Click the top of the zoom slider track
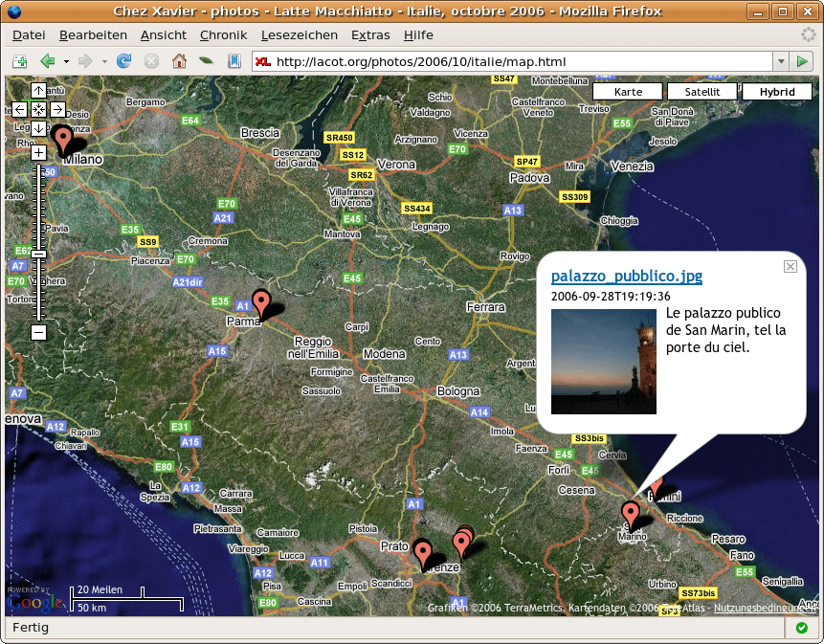 click(38, 167)
